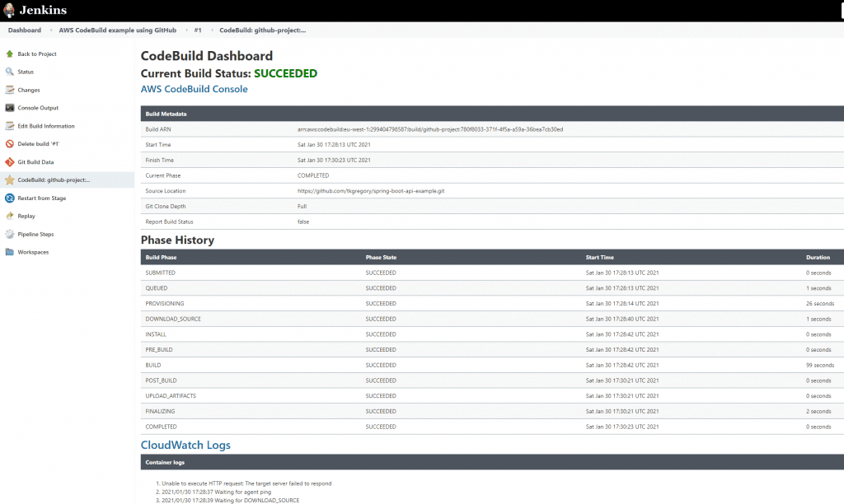This screenshot has height=504, width=844.
Task: Expand the breadcrumb arrow after #1
Action: [211, 30]
